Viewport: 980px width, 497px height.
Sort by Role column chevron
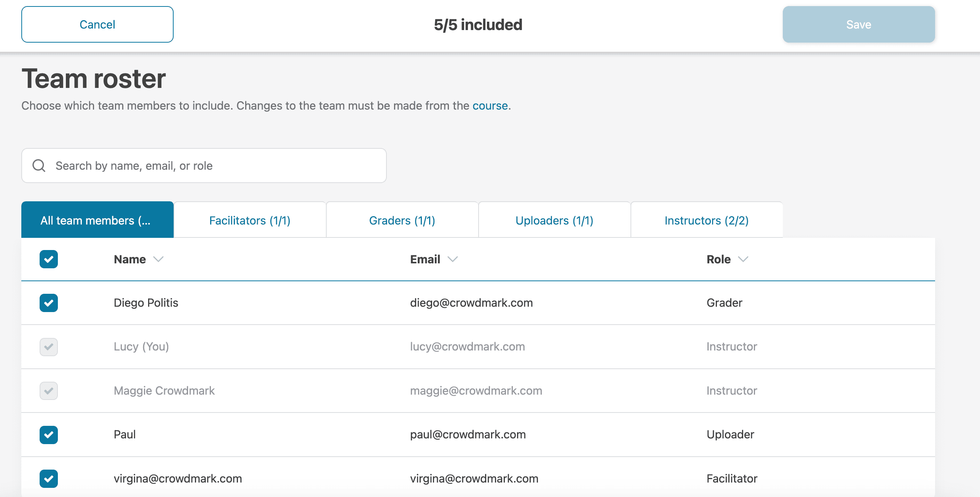[743, 259]
